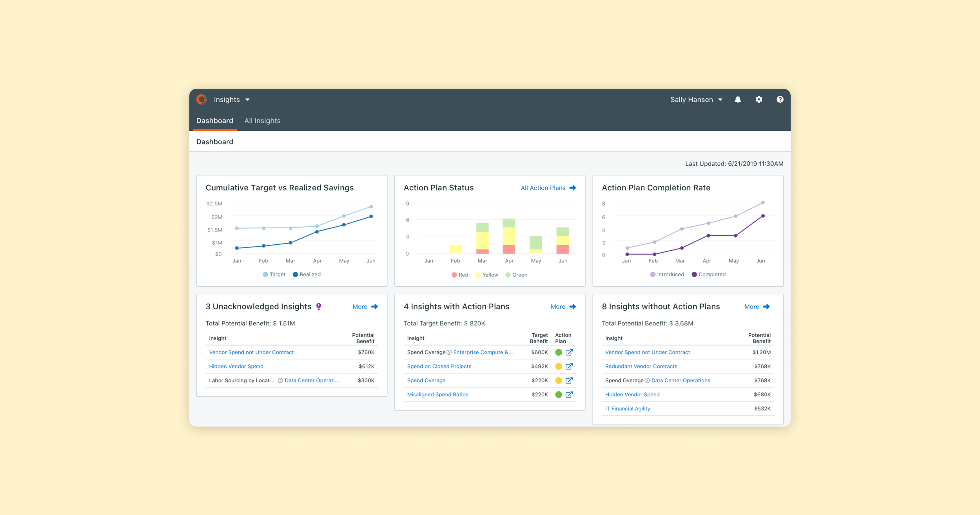Click the arrow icon on the More link
This screenshot has width=980, height=515.
374,307
